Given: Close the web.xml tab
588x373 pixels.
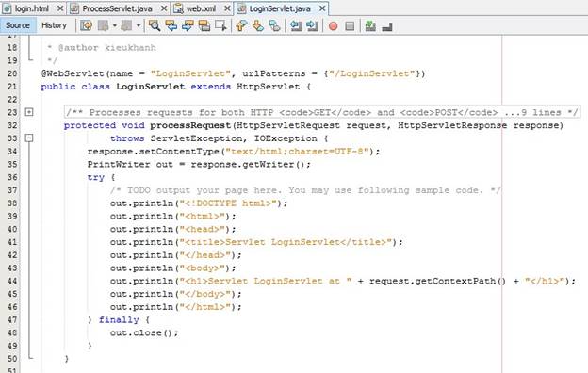Looking at the screenshot, I should [227, 8].
